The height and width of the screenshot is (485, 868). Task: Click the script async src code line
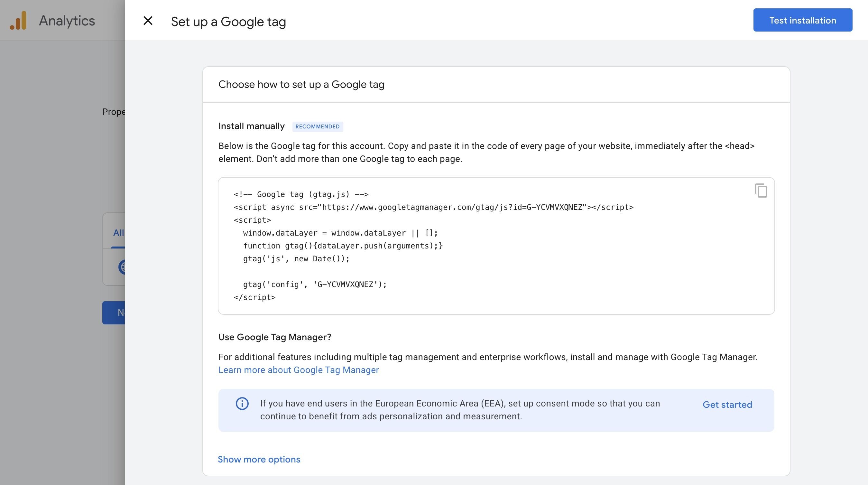[433, 207]
